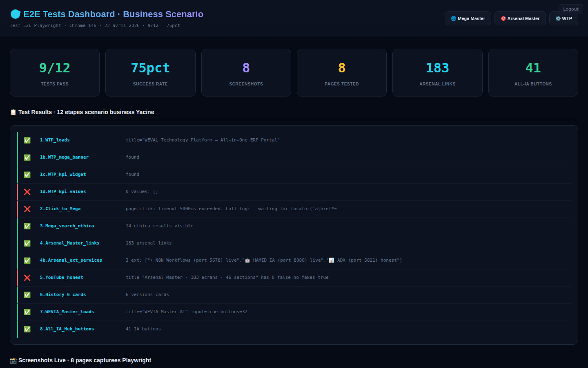
Task: Click the red X icon for 5.YouTube_honest
Action: pos(27,278)
